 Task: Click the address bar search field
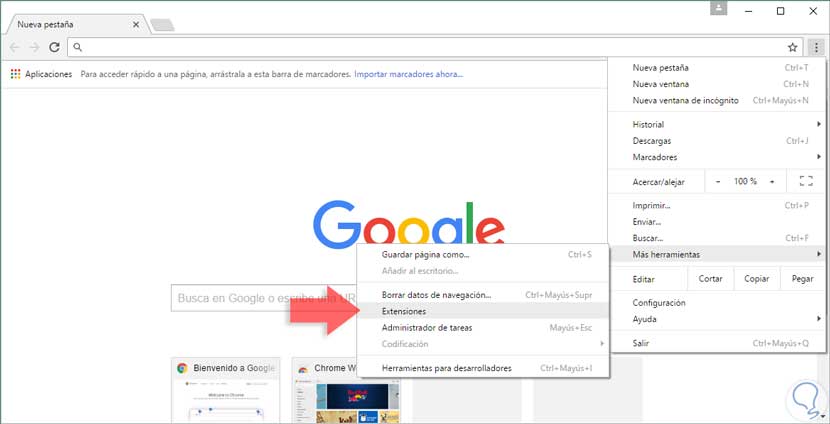(435, 48)
